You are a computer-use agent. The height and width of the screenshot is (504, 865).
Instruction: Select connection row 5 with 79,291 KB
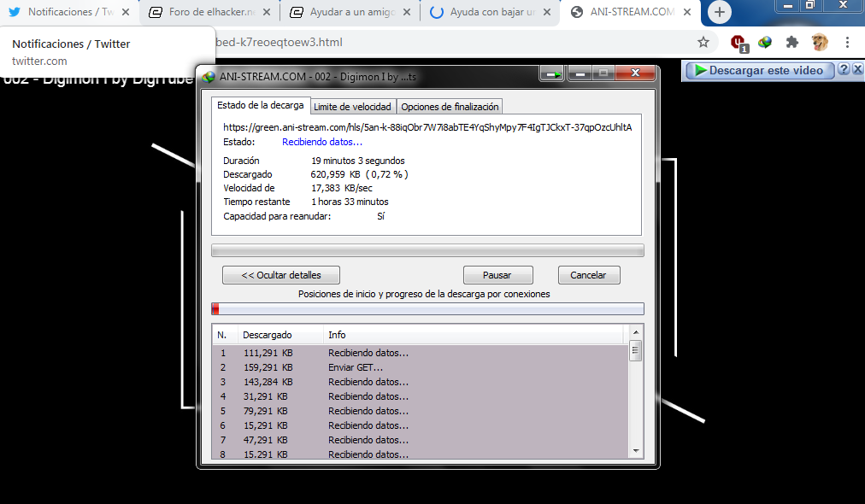[421, 411]
